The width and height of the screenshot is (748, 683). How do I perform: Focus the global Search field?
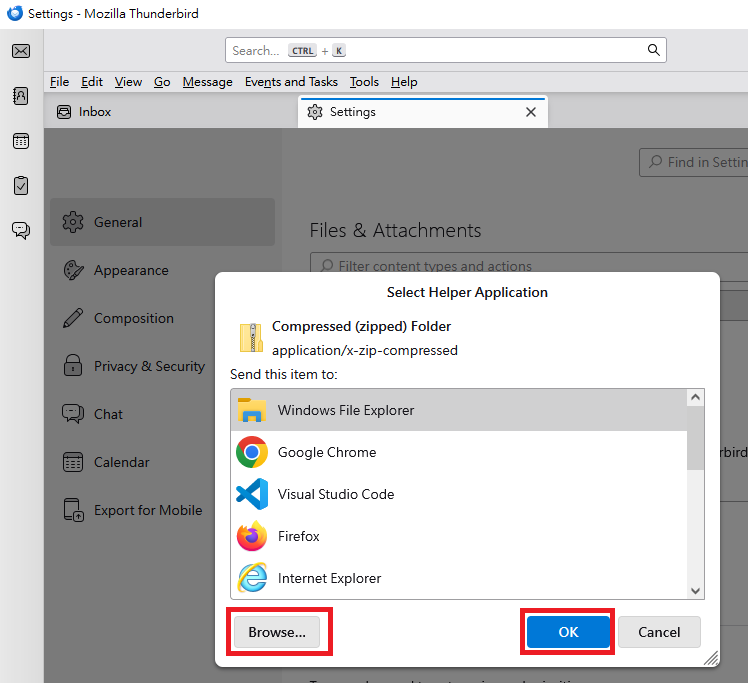tap(446, 50)
